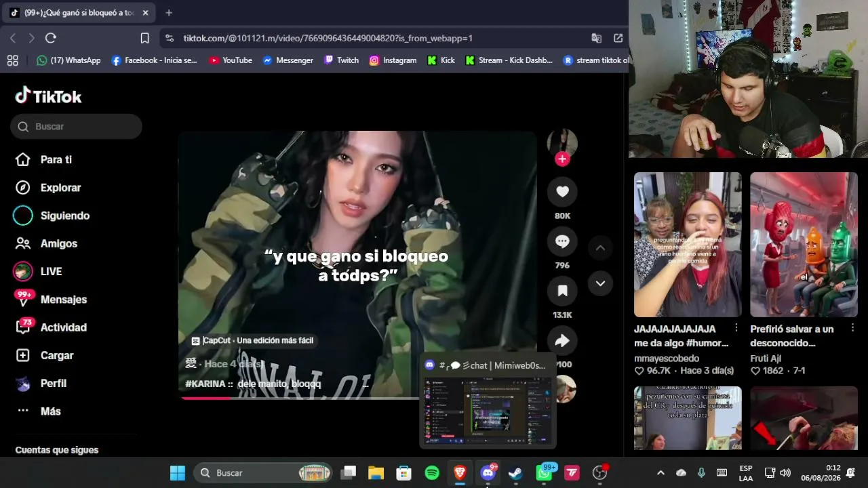The image size is (868, 488).
Task: Share the video with the arrow icon
Action: (x=562, y=340)
